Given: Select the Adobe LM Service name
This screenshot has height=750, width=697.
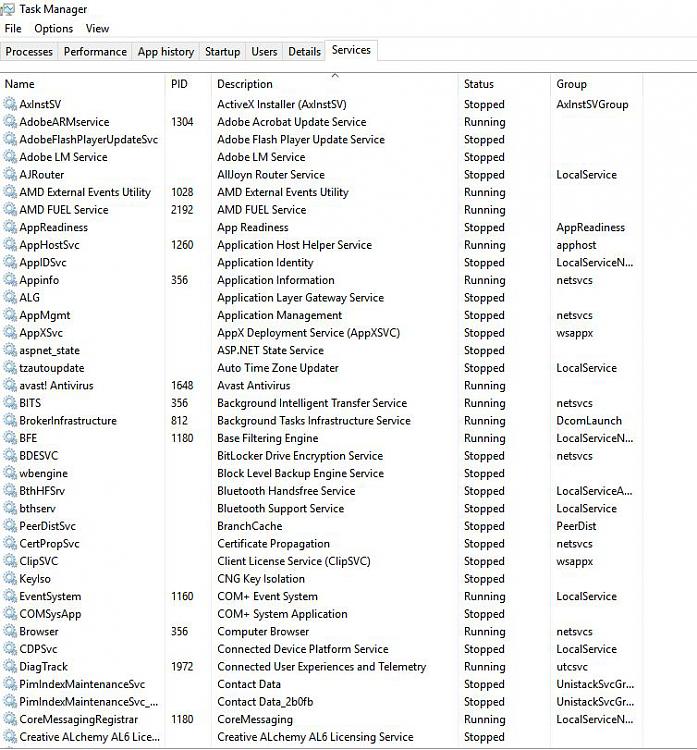Looking at the screenshot, I should tap(63, 157).
